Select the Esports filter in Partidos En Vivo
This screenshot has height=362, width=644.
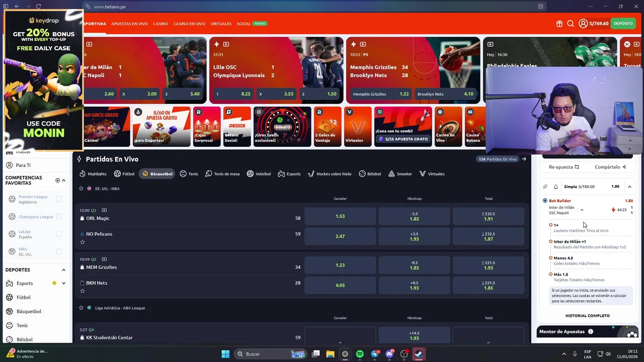tap(289, 174)
